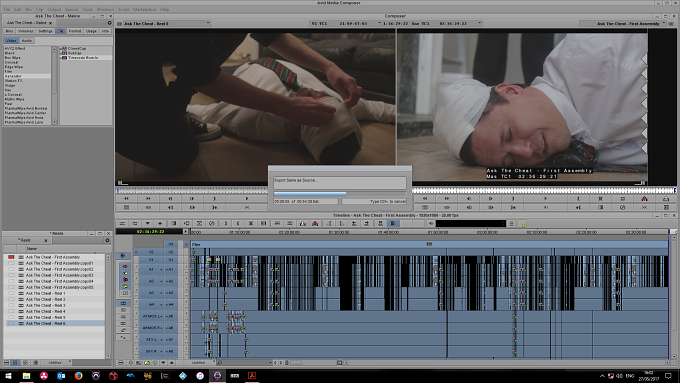
Task: Click the yellow Splice-In arrow in timeline toolbar
Action: (303, 223)
